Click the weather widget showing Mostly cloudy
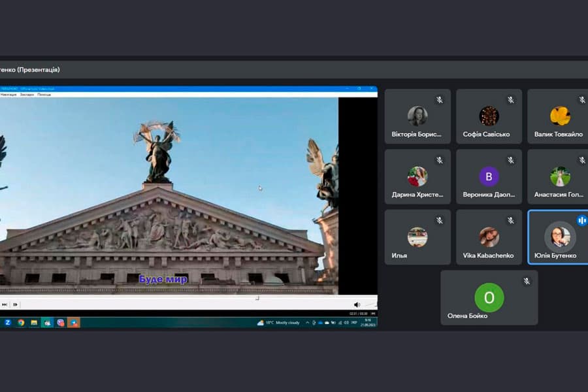 point(278,323)
